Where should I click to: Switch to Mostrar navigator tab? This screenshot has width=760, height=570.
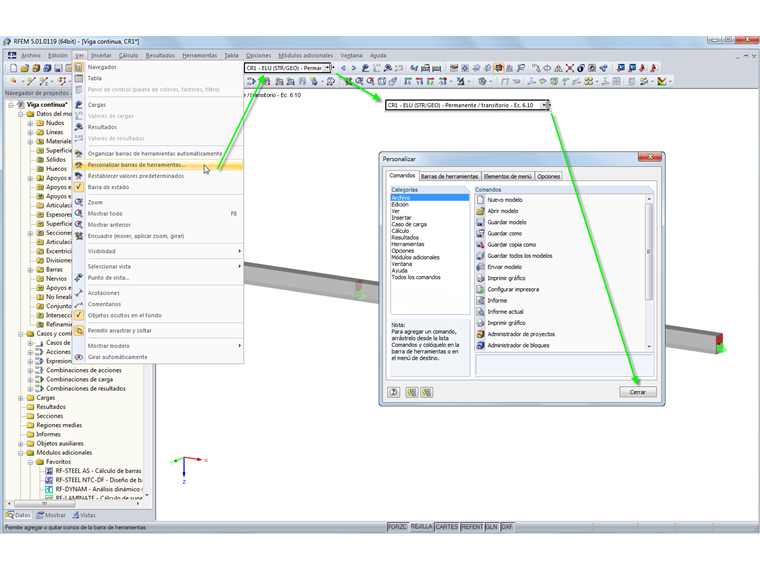click(x=50, y=515)
